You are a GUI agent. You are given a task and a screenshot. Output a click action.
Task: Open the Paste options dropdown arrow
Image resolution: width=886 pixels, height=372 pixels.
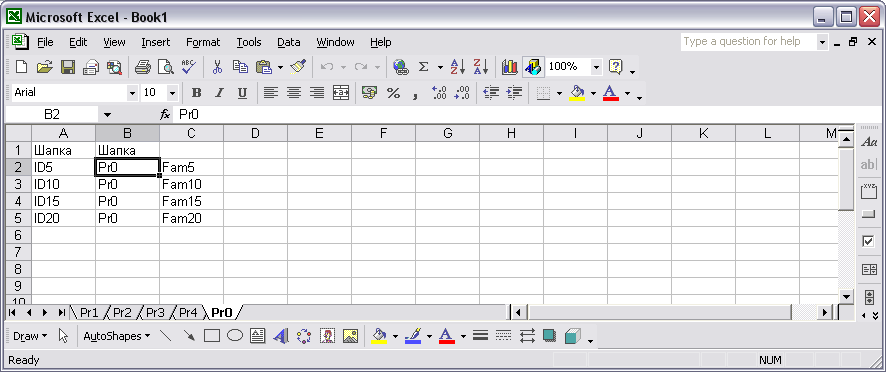click(x=280, y=67)
